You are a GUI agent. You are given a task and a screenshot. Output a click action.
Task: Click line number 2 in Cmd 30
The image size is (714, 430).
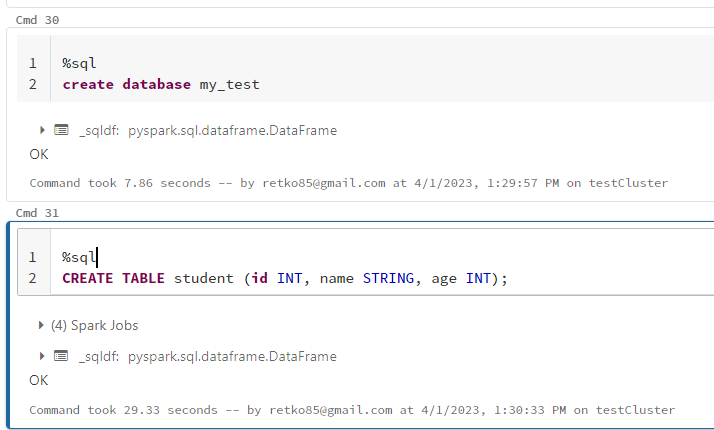tap(33, 84)
